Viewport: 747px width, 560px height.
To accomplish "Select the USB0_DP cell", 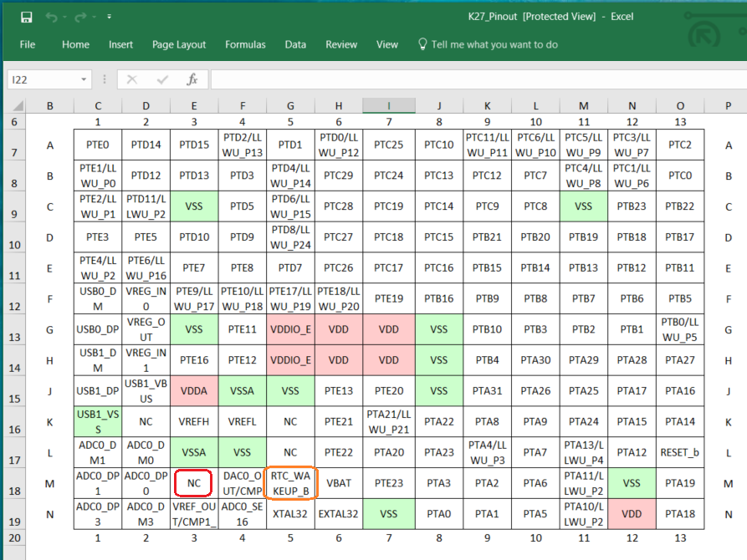I will (98, 329).
